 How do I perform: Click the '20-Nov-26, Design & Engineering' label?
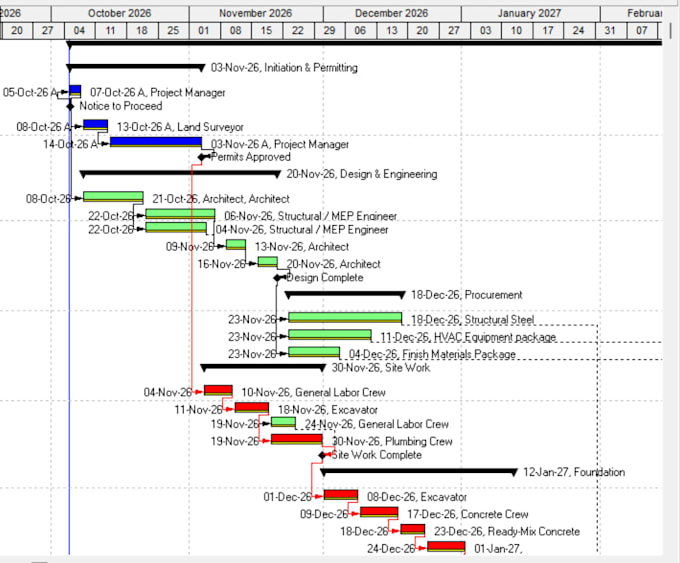(x=362, y=174)
